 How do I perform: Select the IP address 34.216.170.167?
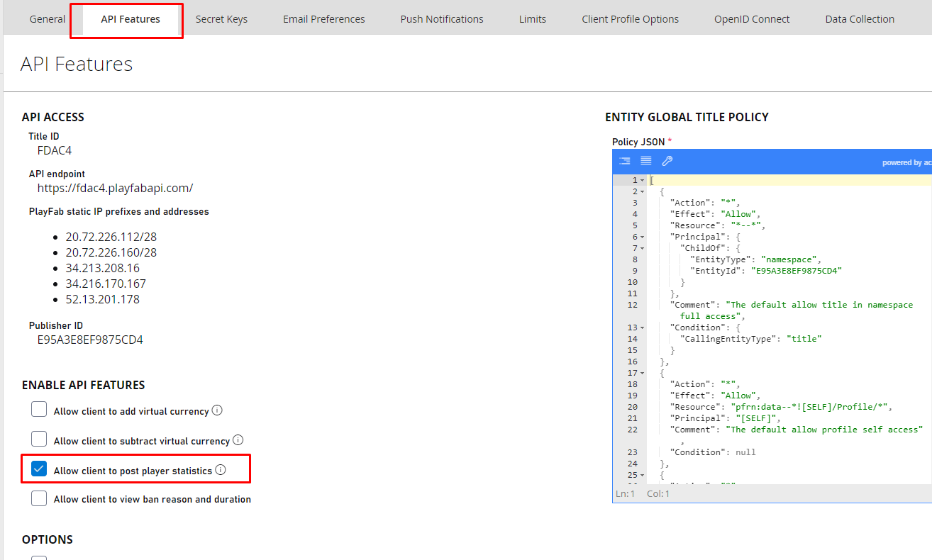106,284
